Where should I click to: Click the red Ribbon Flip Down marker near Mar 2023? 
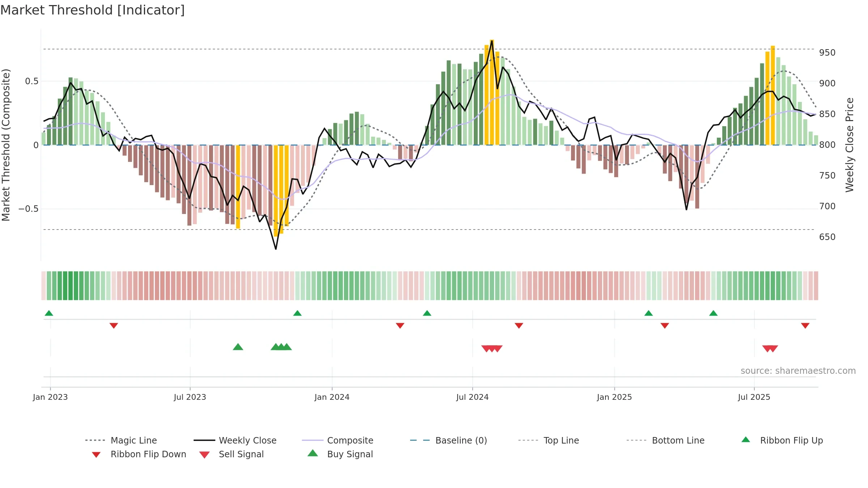(x=114, y=326)
